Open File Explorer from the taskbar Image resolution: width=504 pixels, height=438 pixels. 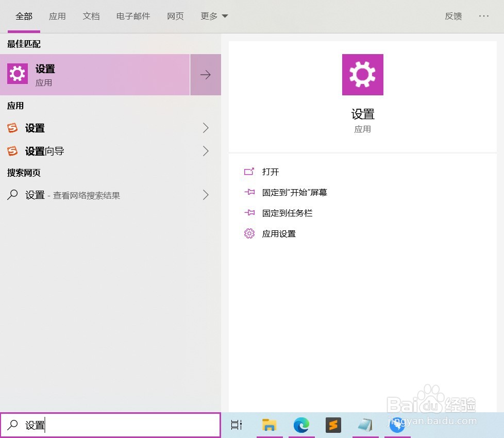pyautogui.click(x=269, y=425)
